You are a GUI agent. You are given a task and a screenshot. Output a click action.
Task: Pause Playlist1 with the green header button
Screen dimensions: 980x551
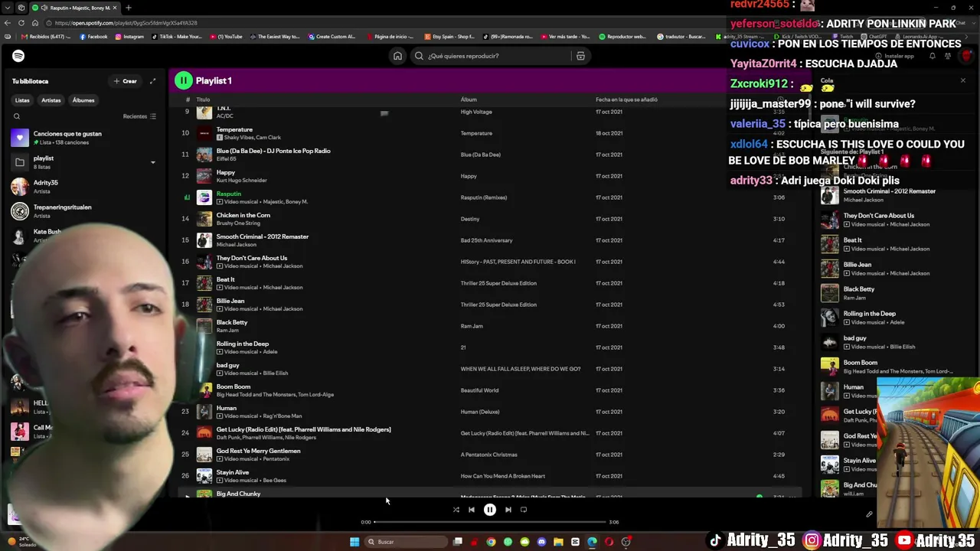click(x=184, y=80)
